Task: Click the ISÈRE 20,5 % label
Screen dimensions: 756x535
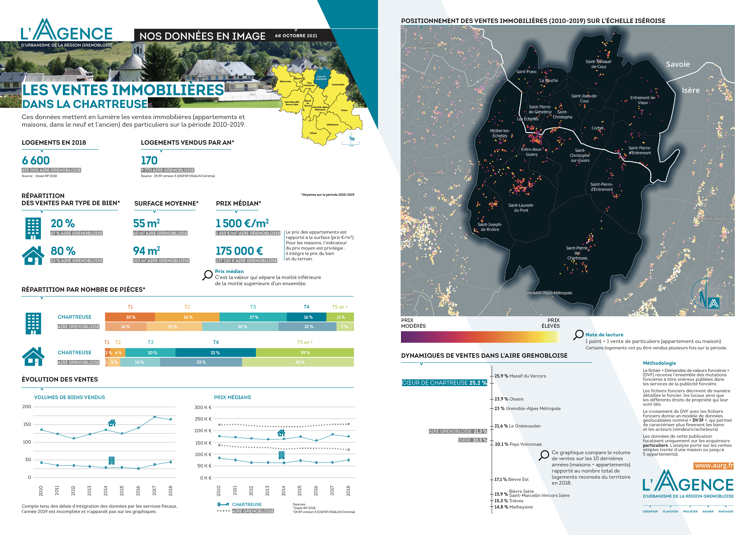Action: click(x=473, y=440)
